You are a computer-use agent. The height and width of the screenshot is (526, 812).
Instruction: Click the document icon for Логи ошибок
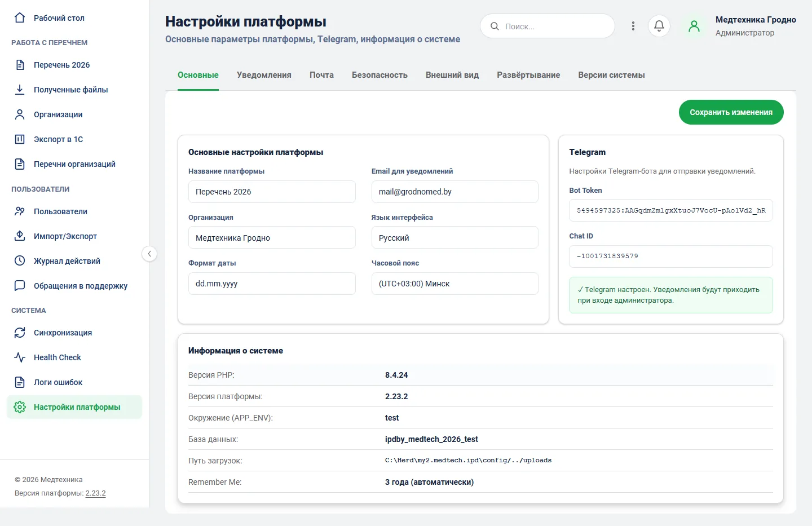20,382
